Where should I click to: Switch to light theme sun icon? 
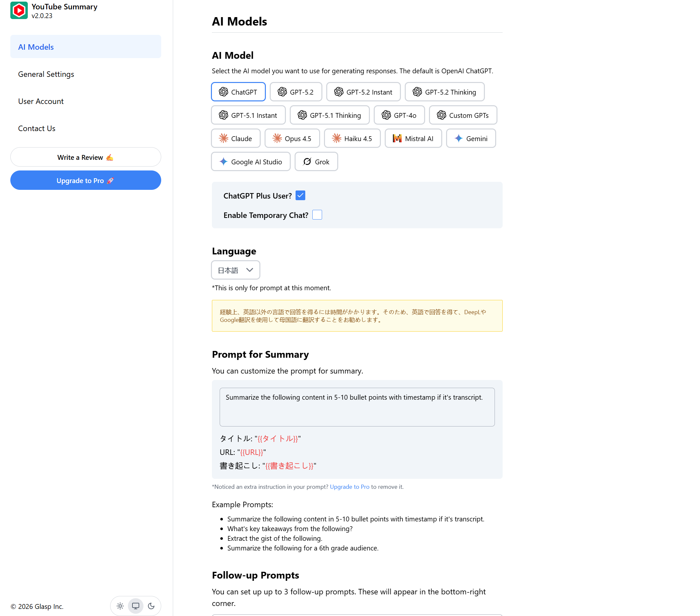click(x=120, y=606)
